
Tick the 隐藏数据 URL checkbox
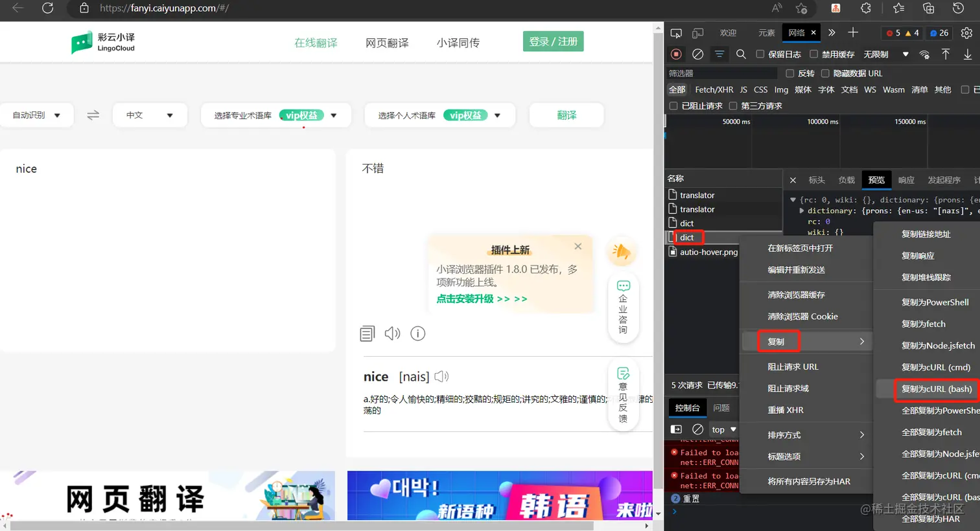tap(825, 73)
